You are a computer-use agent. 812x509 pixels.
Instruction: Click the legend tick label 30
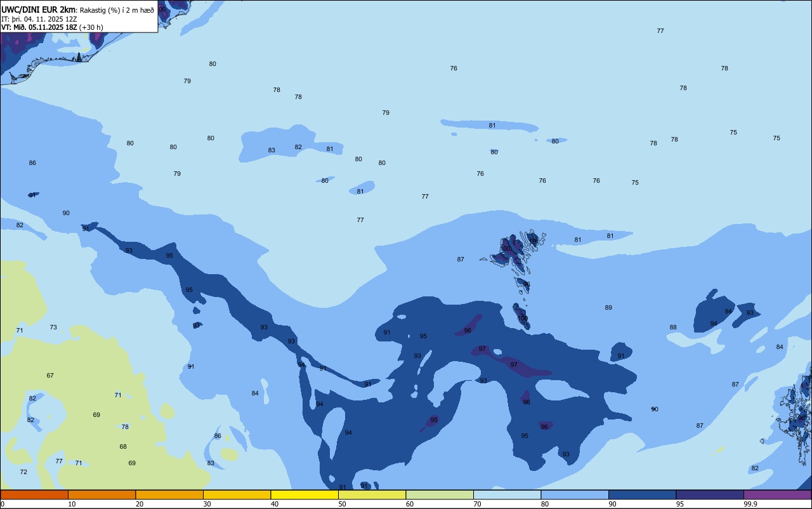(207, 504)
